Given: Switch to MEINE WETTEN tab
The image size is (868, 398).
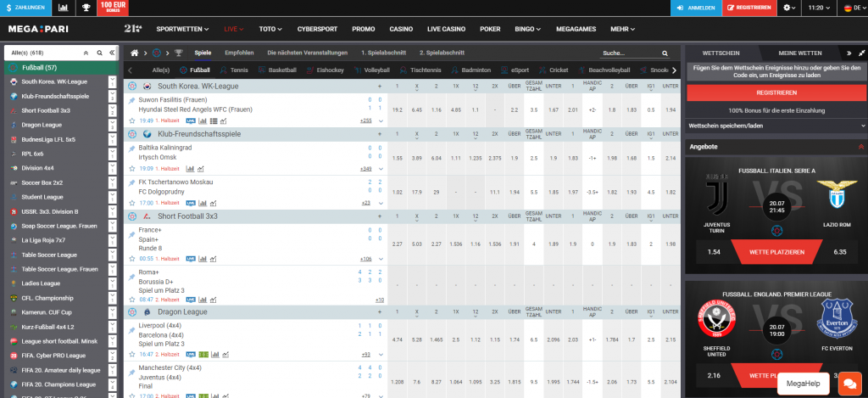Looking at the screenshot, I should (x=800, y=53).
